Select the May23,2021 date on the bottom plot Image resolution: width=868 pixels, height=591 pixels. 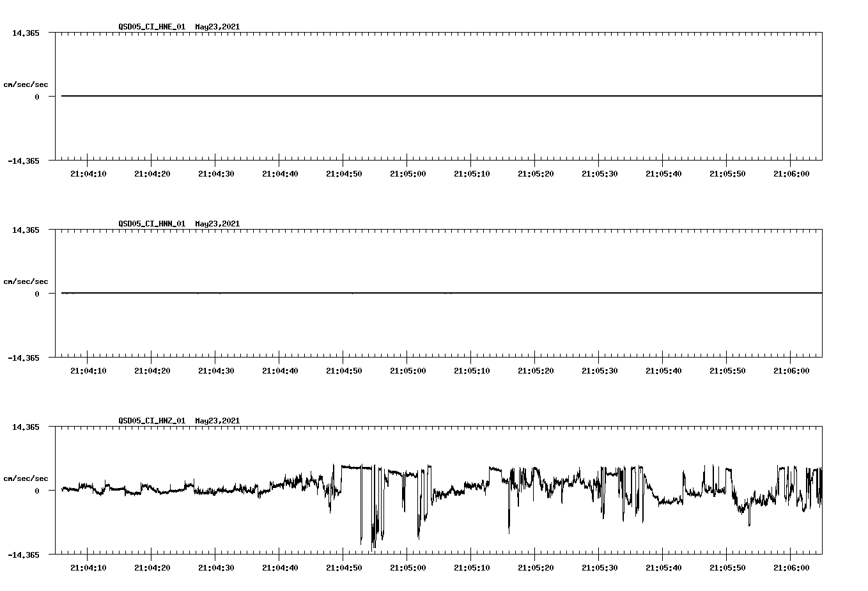click(x=216, y=421)
